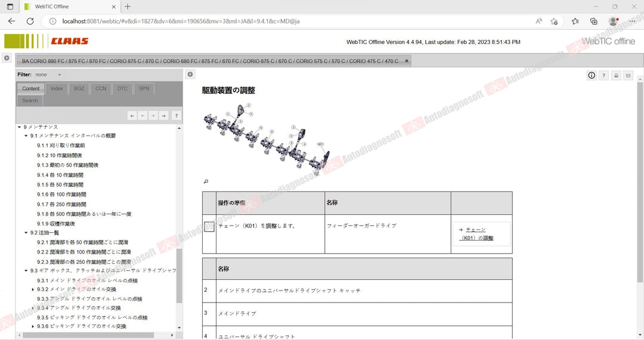
Task: Expand 9.3.4 アングル ドライブのオイル交換
Action: click(33, 308)
